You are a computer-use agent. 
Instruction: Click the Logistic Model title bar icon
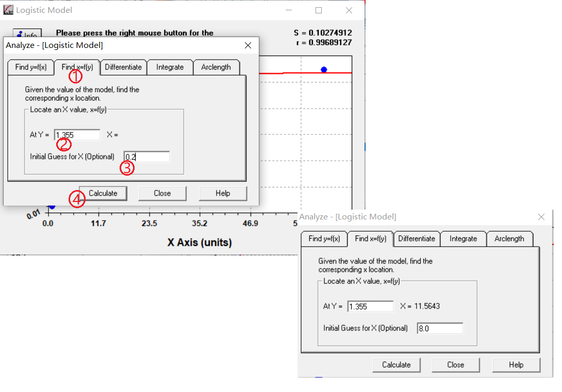click(8, 9)
